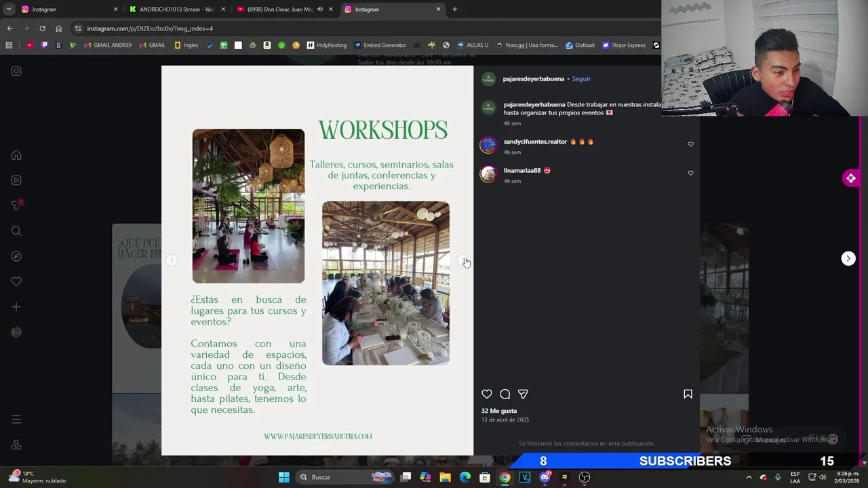Open sandycifuentes.realtor profile link
The image size is (868, 488).
click(535, 142)
